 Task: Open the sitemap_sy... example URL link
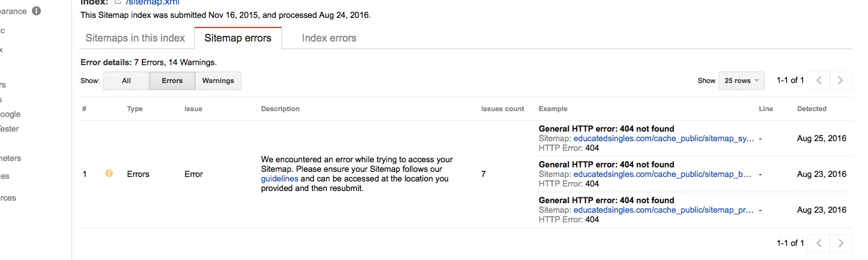[664, 138]
